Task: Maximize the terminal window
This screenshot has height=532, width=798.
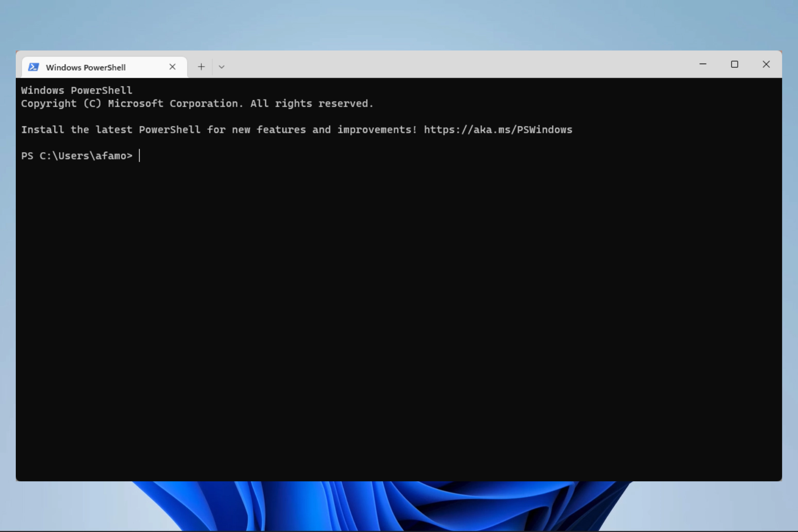Action: pos(734,64)
